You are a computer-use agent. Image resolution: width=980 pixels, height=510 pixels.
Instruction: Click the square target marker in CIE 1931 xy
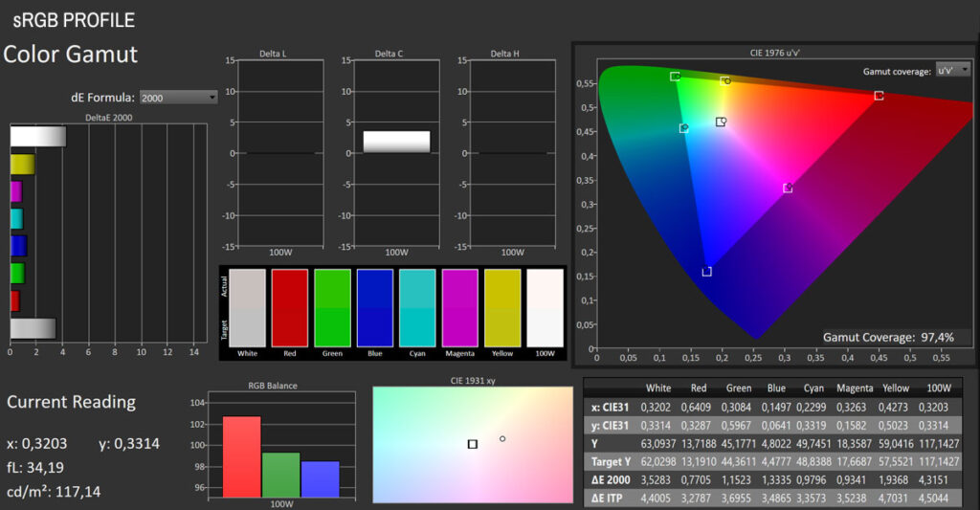pos(473,444)
